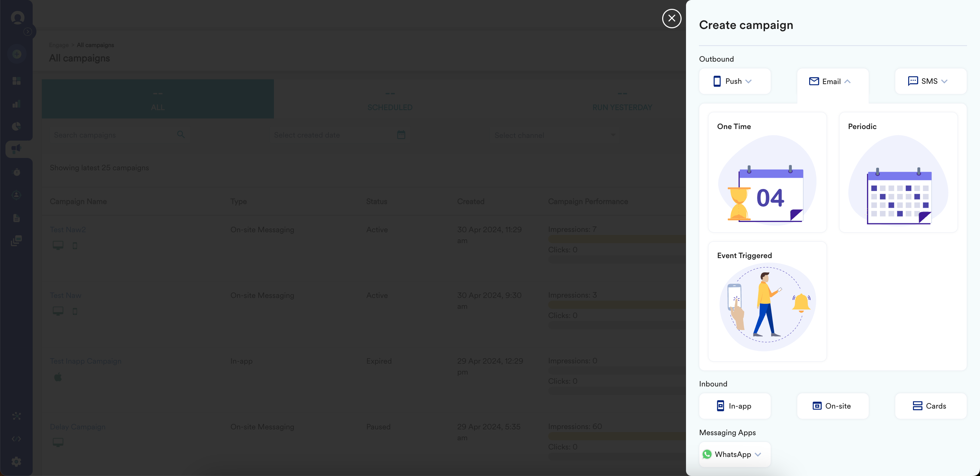Create an In-app inbound campaign
This screenshot has width=980, height=476.
tap(735, 406)
